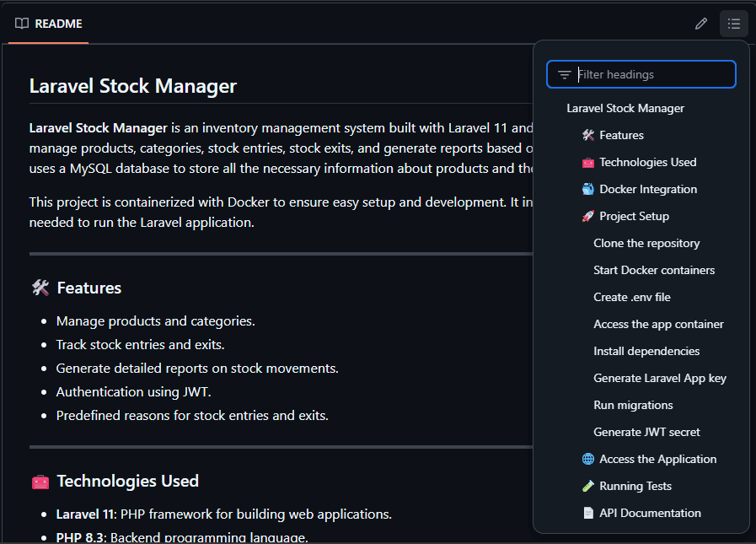Click the 'PHP 8.3:' bold text
This screenshot has height=544, width=756.
[82, 537]
